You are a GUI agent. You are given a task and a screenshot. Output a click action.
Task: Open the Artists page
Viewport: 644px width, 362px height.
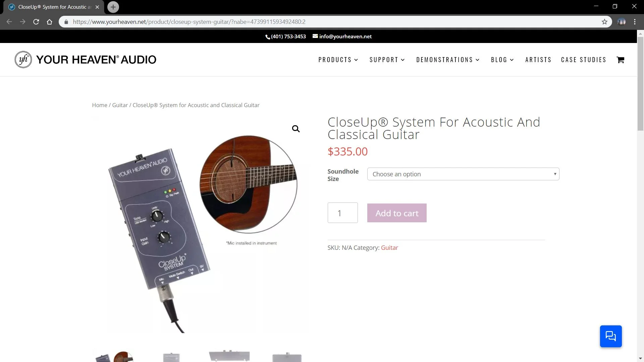tap(538, 60)
